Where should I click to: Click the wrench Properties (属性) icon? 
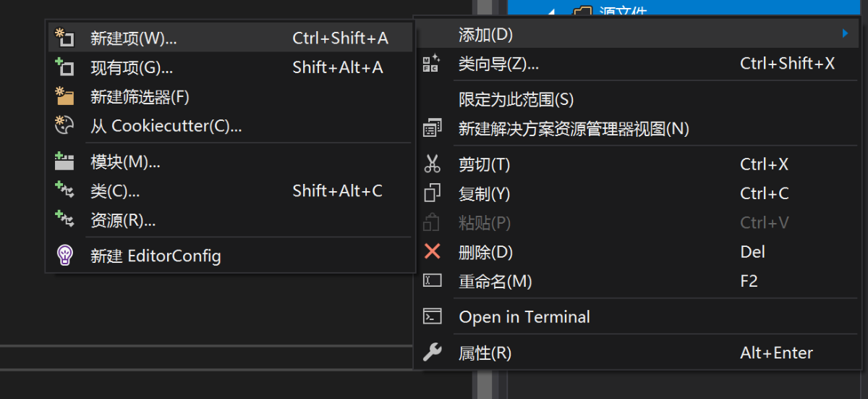(x=432, y=353)
